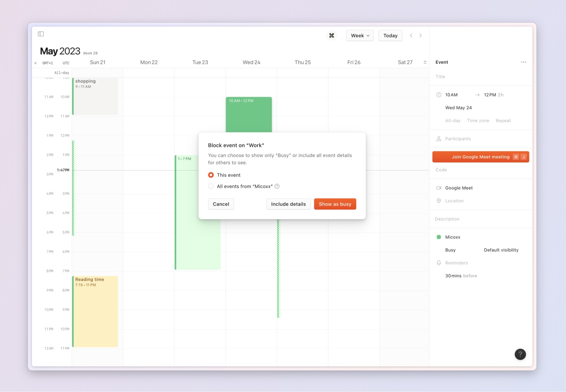
Task: Click the Repeat option
Action: coord(503,121)
